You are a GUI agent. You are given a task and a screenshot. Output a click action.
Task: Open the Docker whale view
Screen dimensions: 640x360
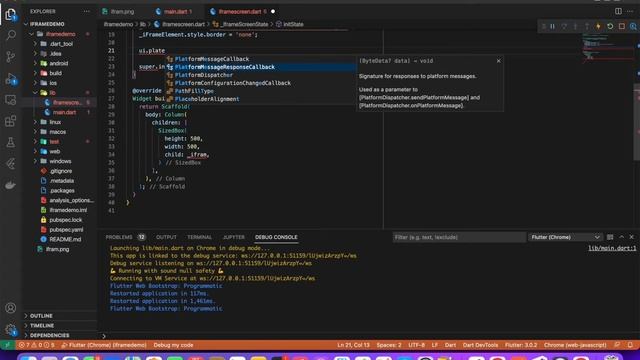tap(11, 185)
